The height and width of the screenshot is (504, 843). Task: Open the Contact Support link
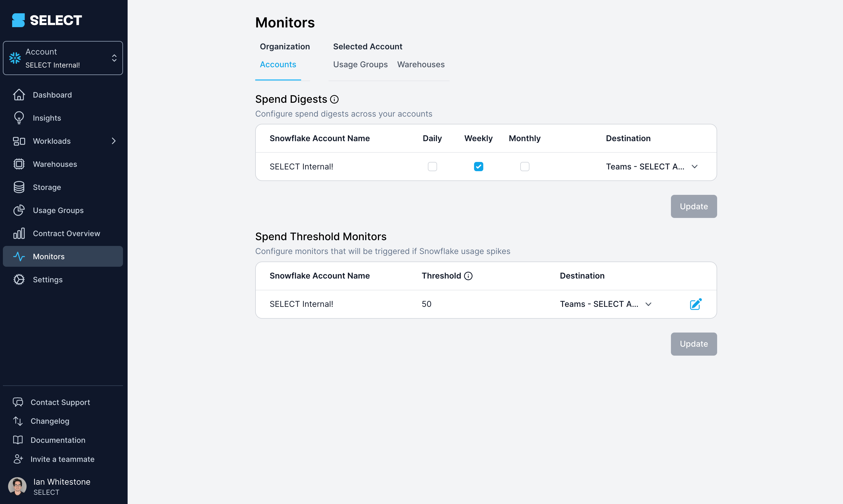[60, 402]
